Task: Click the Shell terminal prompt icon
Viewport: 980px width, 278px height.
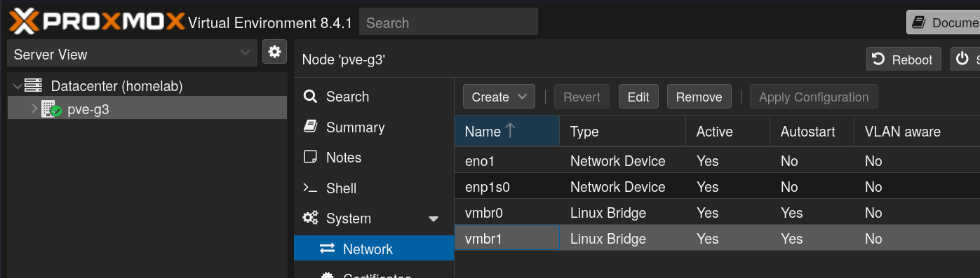Action: (310, 188)
